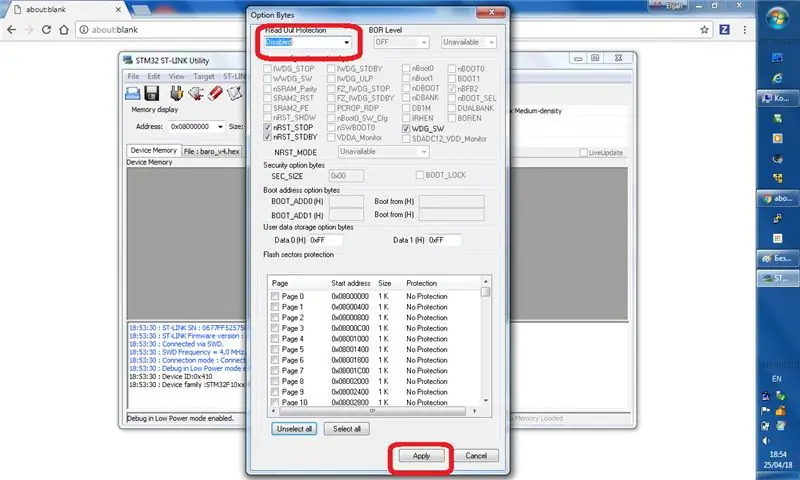Open the Address dropdown arrow
The height and width of the screenshot is (480, 800).
pyautogui.click(x=220, y=127)
